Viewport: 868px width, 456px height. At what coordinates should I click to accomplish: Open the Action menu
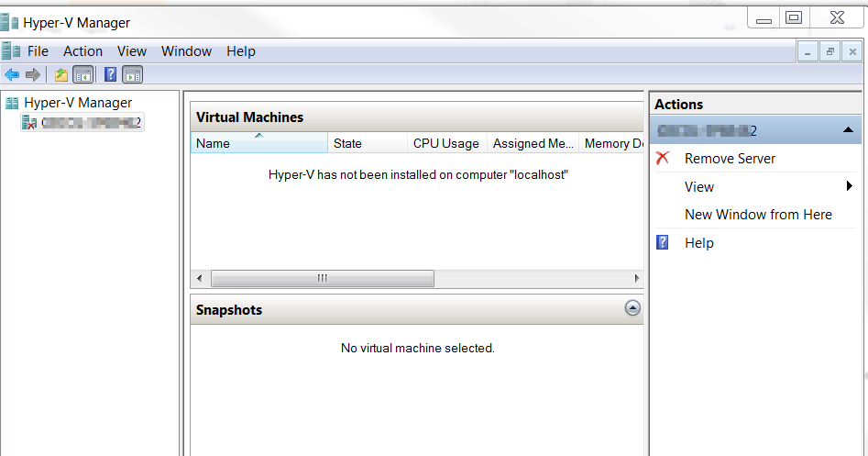coord(83,51)
